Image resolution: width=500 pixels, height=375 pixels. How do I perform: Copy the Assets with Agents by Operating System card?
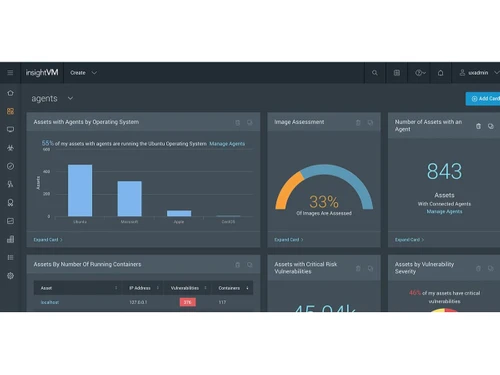coord(250,122)
